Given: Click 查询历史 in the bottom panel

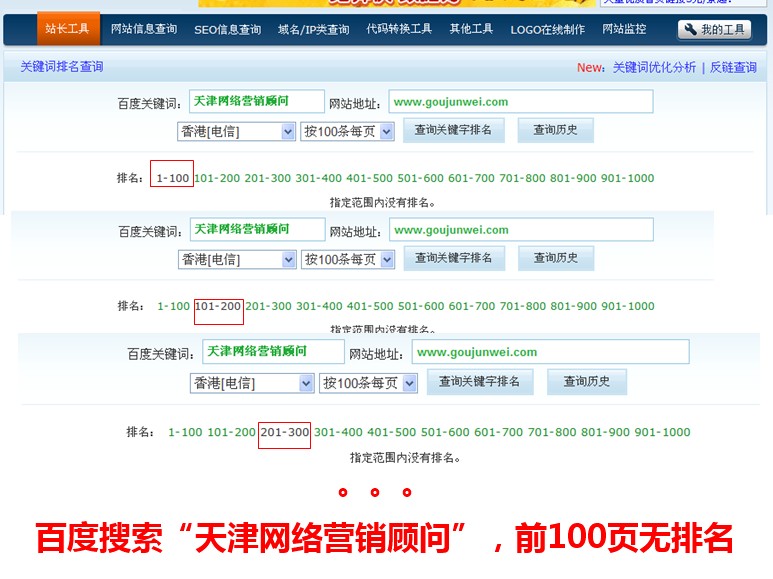Looking at the screenshot, I should point(587,382).
